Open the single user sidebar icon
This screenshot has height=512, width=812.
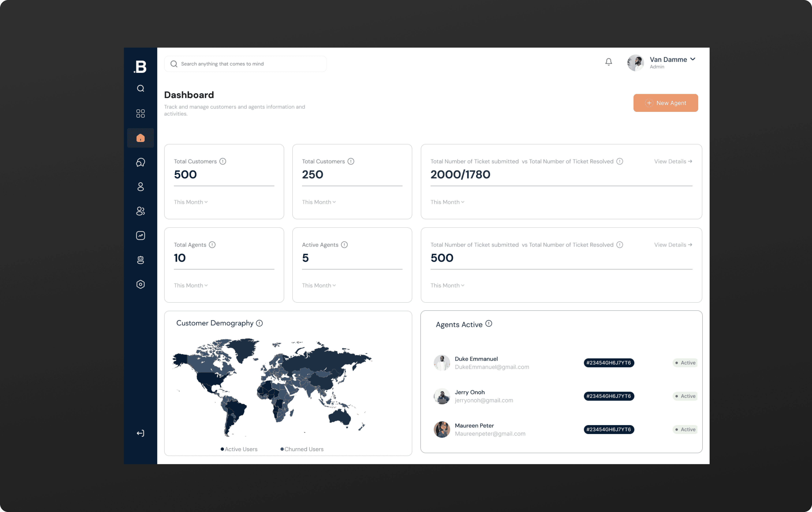click(x=141, y=187)
